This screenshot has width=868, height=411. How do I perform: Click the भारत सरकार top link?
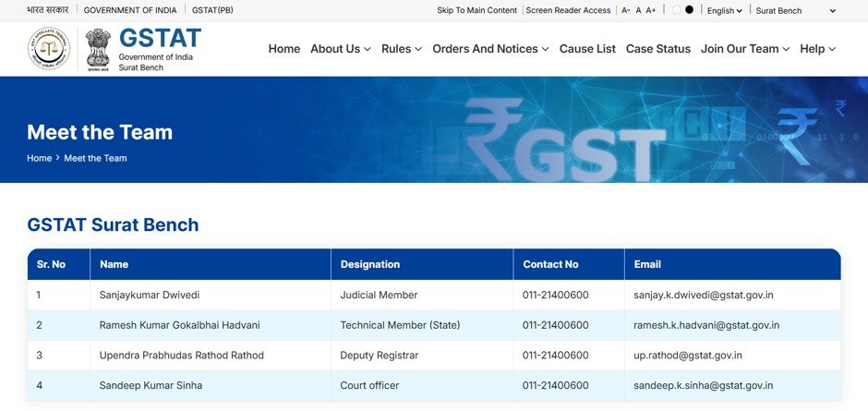click(48, 10)
